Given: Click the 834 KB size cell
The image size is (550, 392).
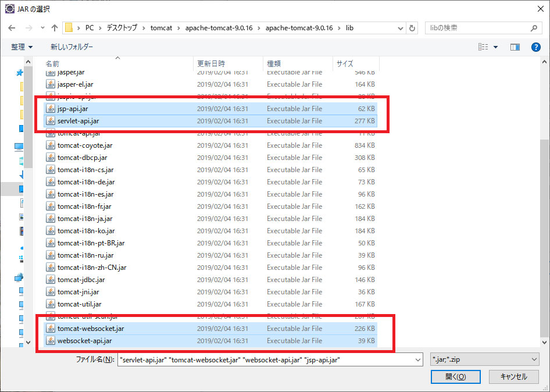Looking at the screenshot, I should (x=365, y=145).
